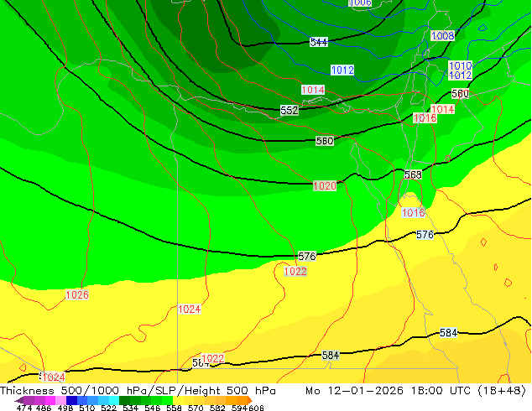Click the 522 legend scale value
This screenshot has height=411, width=532.
109,408
